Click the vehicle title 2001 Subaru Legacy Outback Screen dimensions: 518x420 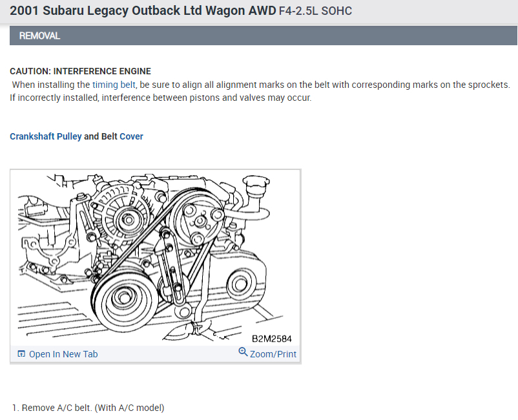[x=143, y=10]
